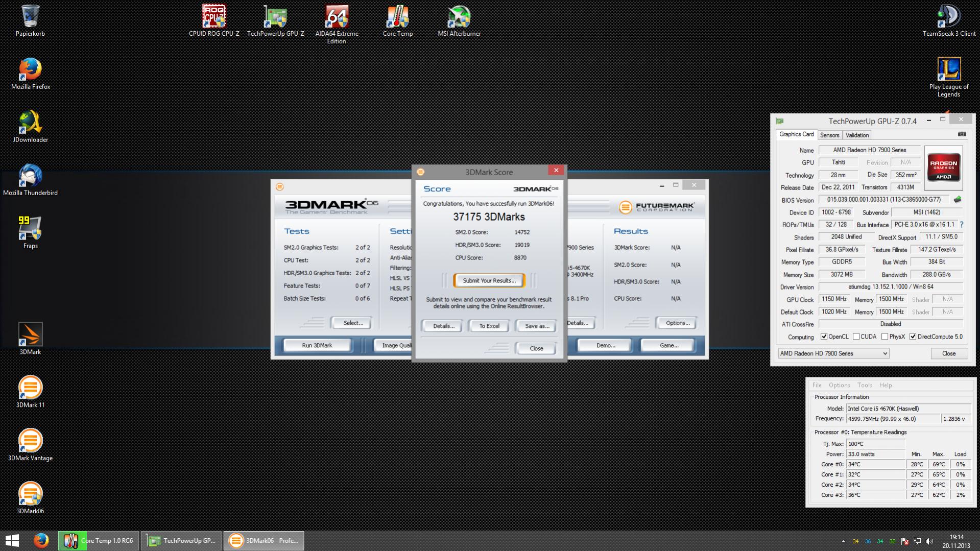Open Tools menu in Core Temp
The height and width of the screenshot is (551, 980).
(865, 385)
